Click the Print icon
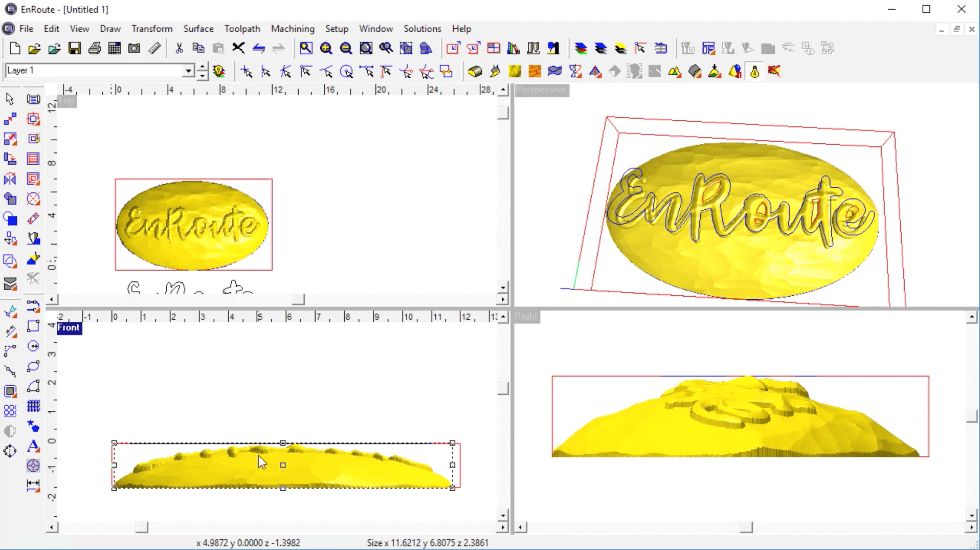This screenshot has width=980, height=550. [95, 49]
